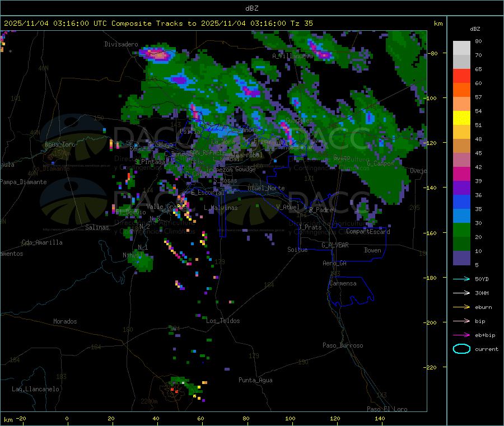Screen dimensions: 504x426
Task: Pick the bright green 20-30 dBZ swatch
Action: [x=461, y=230]
